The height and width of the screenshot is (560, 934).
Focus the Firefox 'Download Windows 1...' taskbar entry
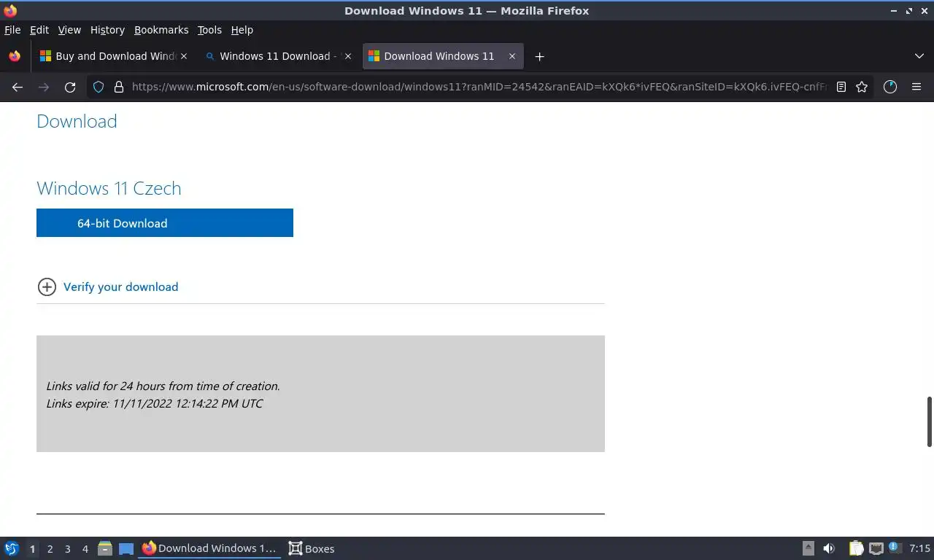[209, 548]
